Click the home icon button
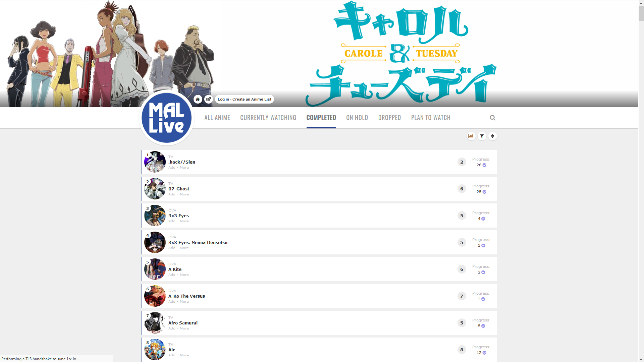The image size is (644, 362). coord(198,99)
